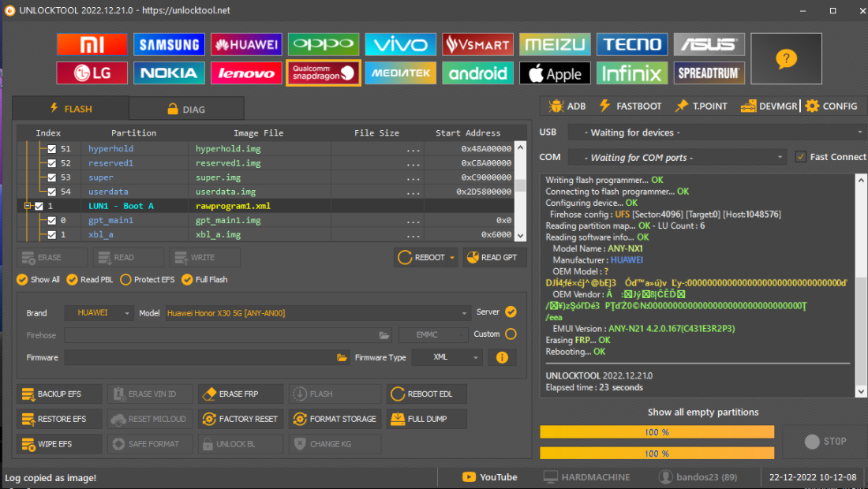Viewport: 868px width, 489px height.
Task: Browse for a Firehose file
Action: pos(383,335)
